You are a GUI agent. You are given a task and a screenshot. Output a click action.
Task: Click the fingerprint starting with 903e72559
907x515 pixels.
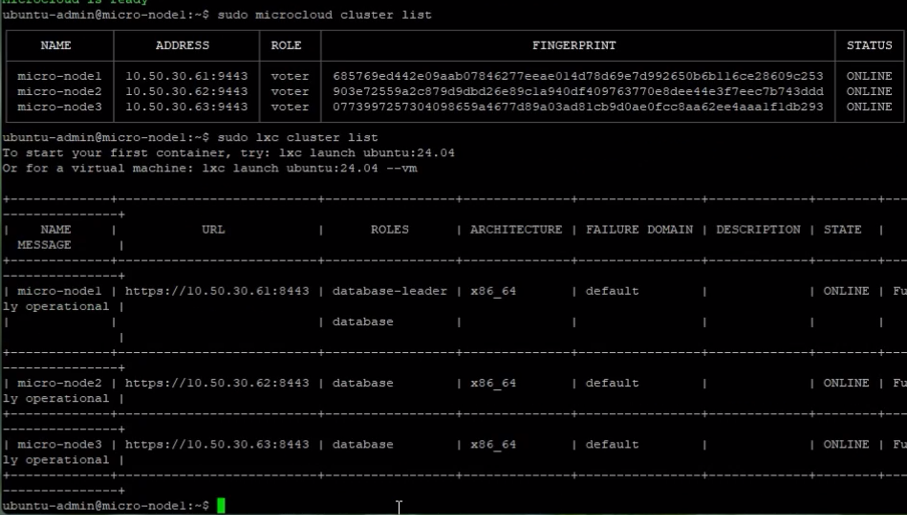577,91
